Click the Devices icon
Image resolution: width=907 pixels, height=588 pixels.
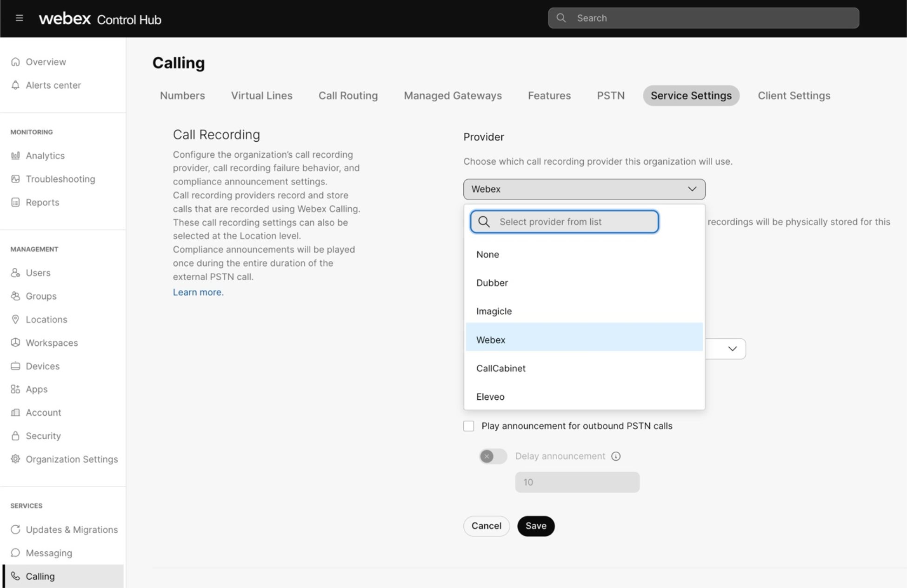15,366
